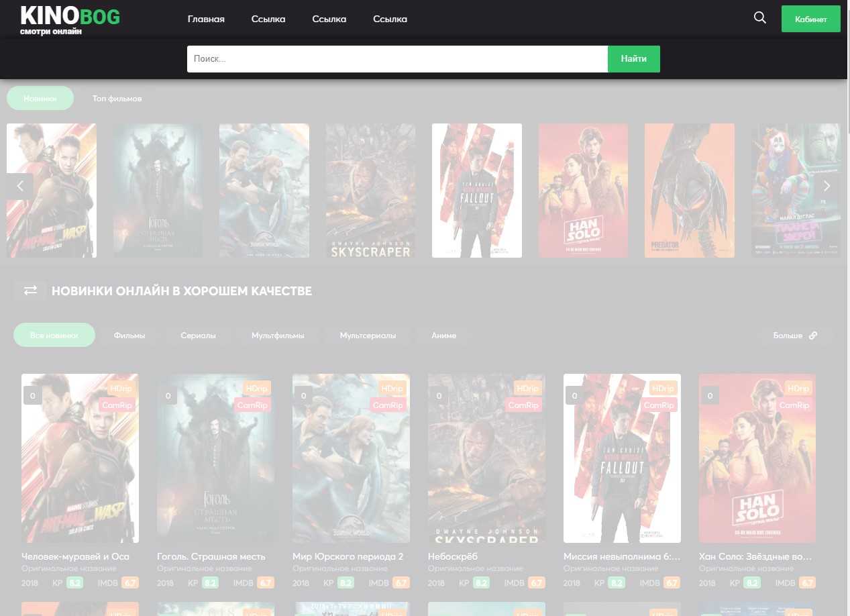Open the Кабинет button
This screenshot has height=616, width=850.
click(810, 19)
